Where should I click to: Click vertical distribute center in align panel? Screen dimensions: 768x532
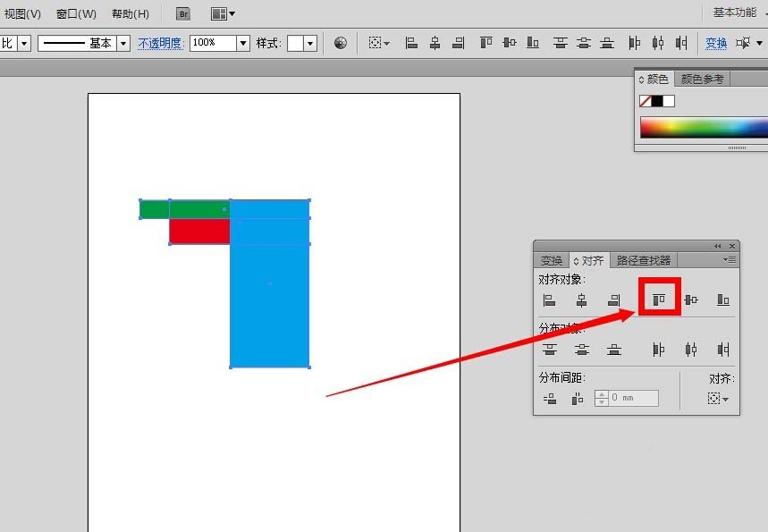click(581, 350)
